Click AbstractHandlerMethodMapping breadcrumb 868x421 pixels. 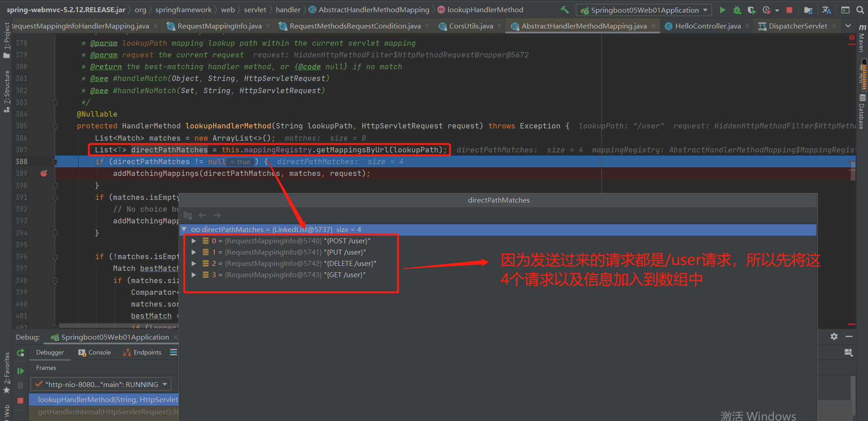(x=369, y=10)
